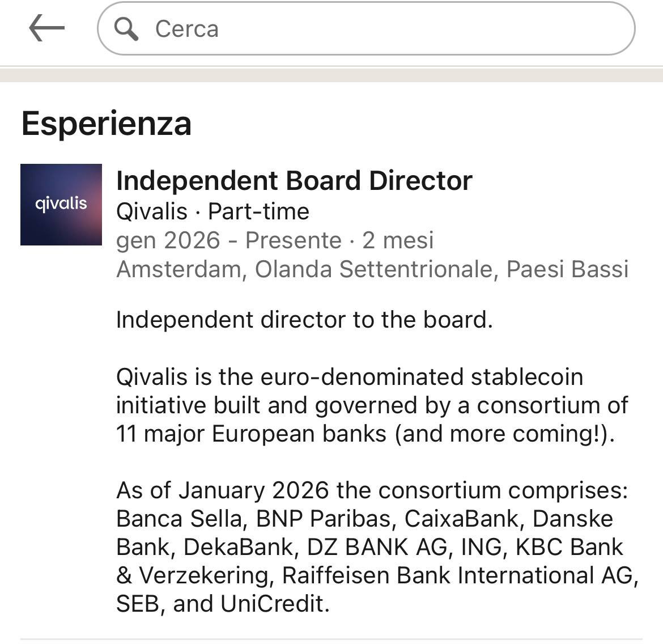This screenshot has height=644, width=663.
Task: Select the gen 2026 - Presente date line
Action: tap(229, 240)
